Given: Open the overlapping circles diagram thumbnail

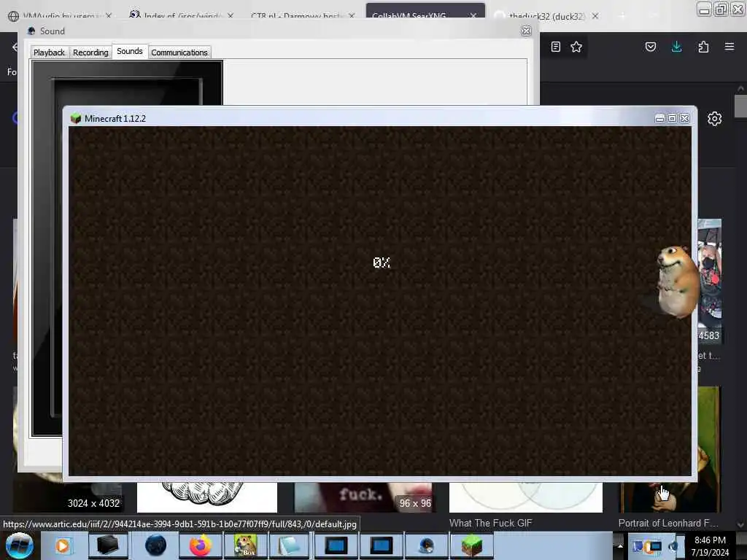Looking at the screenshot, I should pyautogui.click(x=525, y=497).
